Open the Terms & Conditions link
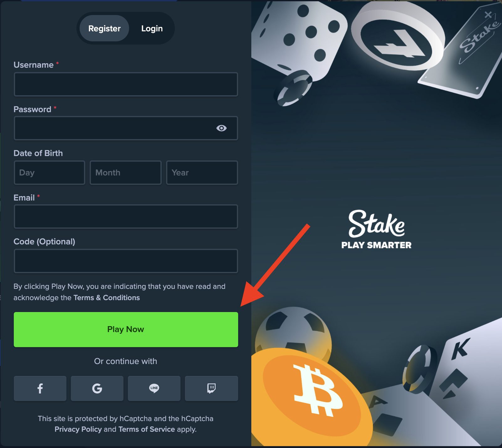Viewport: 502px width, 448px height. pos(107,298)
